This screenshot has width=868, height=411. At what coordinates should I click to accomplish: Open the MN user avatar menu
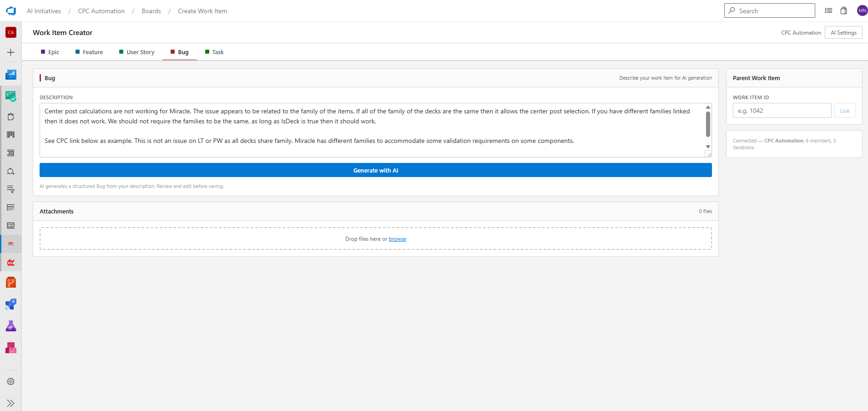coord(862,10)
